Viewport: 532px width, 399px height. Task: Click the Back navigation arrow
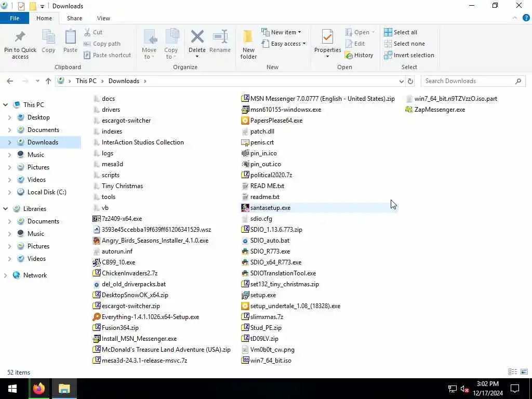10,81
